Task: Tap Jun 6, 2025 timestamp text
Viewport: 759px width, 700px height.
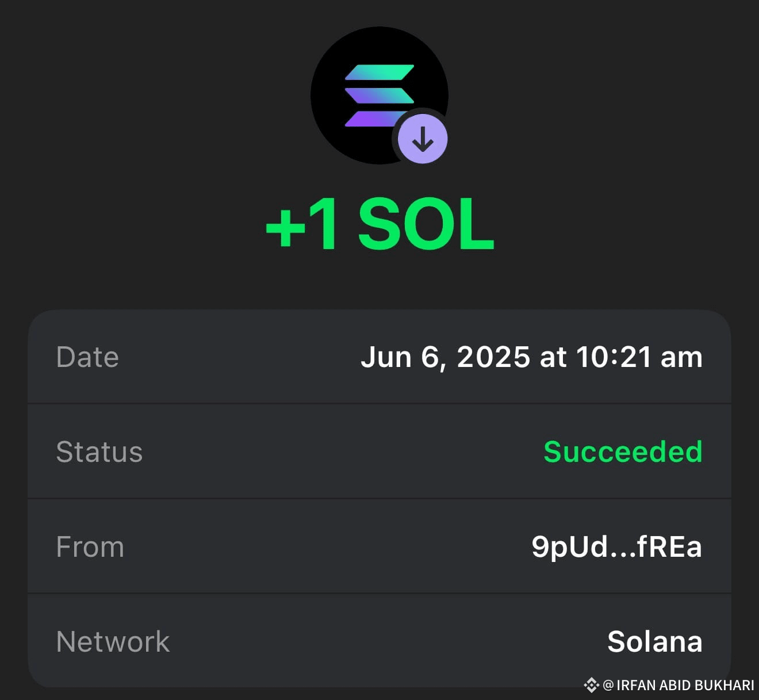Action: click(x=531, y=357)
